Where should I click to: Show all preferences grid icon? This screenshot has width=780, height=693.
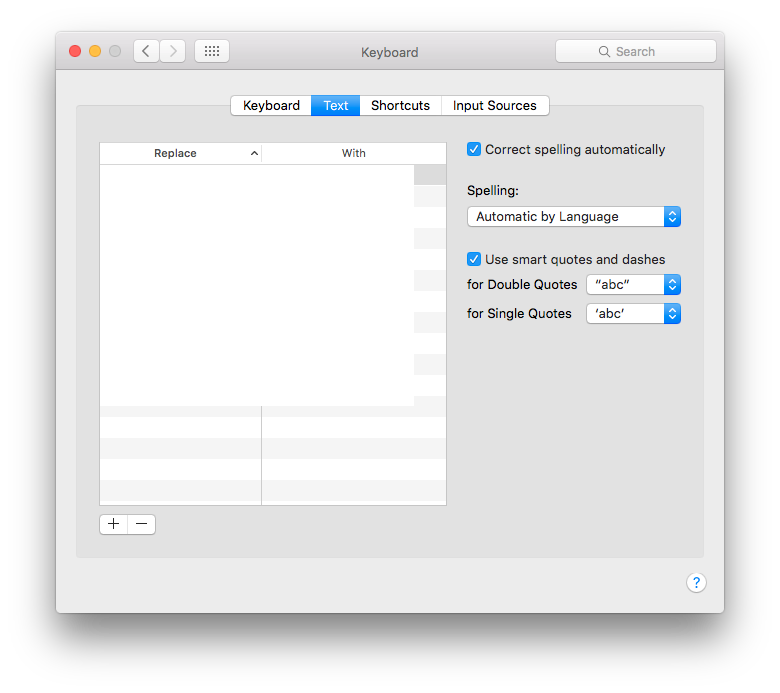[x=212, y=51]
